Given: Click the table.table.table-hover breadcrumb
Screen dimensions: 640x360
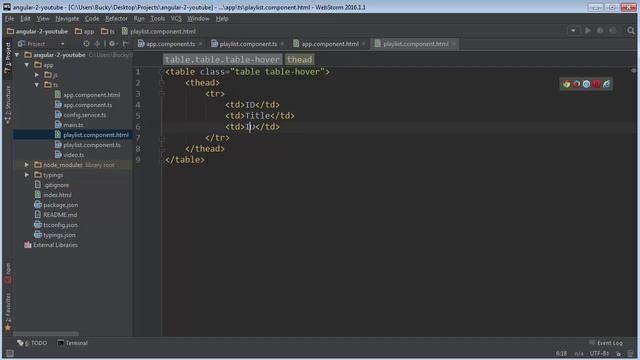Looking at the screenshot, I should (222, 60).
